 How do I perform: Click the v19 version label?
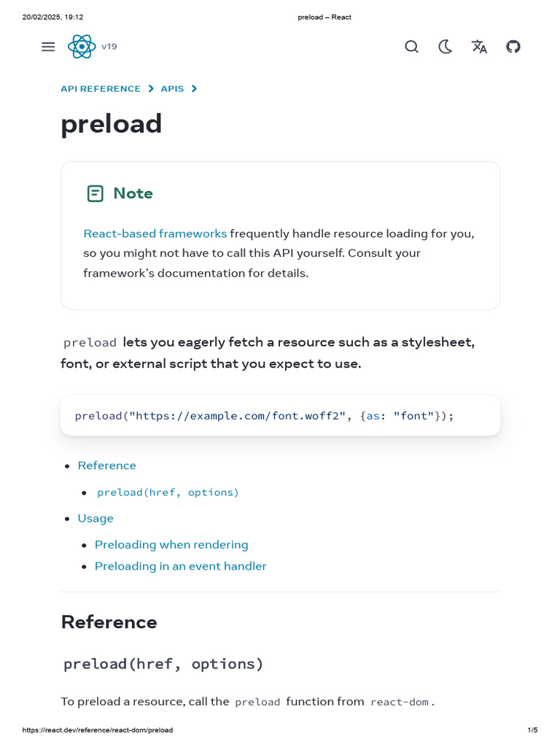click(109, 47)
